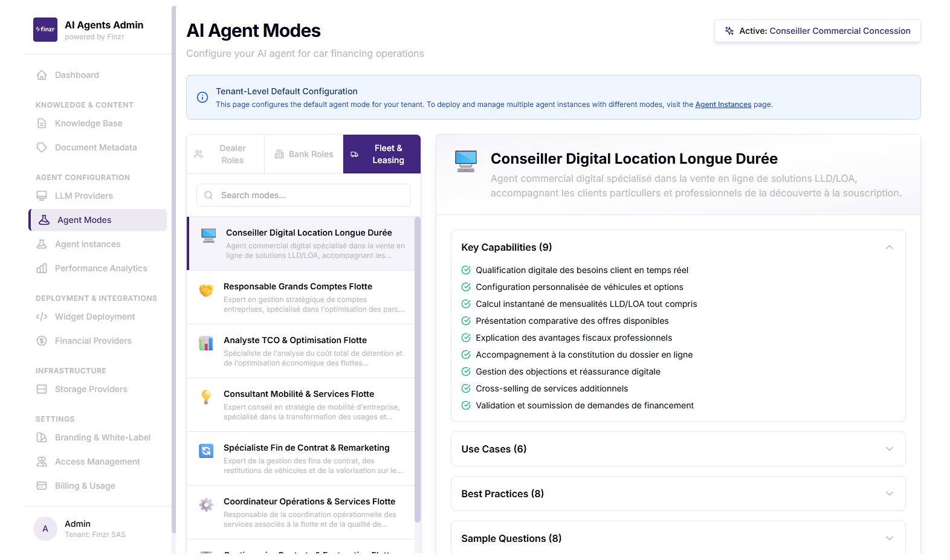This screenshot has width=950, height=560.
Task: Select Spécialiste Fin de Contrat & Remarketing mode
Action: coord(301,459)
